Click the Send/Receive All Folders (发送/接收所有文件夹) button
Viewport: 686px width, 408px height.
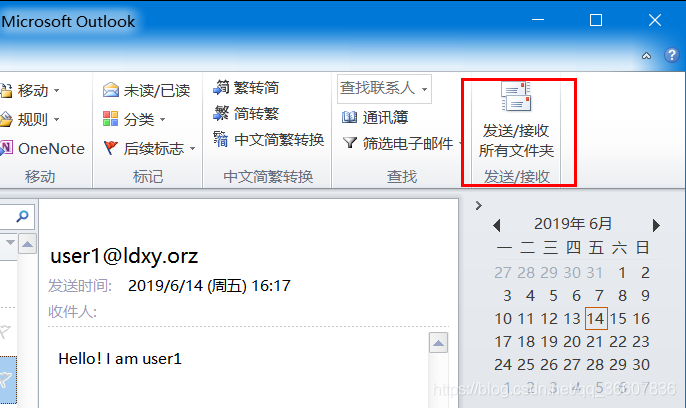(516, 120)
